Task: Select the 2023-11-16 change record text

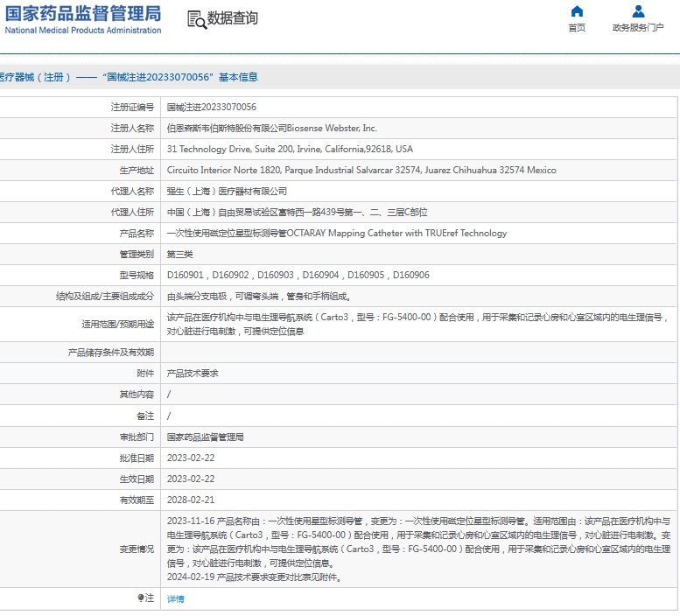Action: point(418,542)
